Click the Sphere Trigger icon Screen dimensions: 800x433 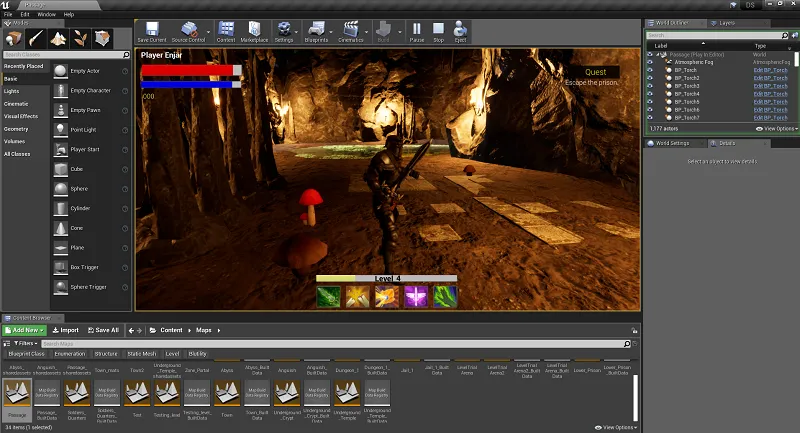[61, 287]
